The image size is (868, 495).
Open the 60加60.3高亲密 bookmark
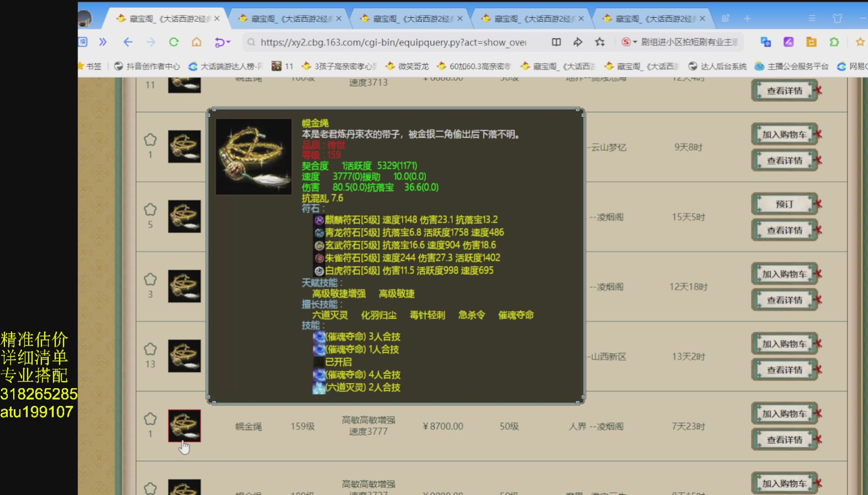point(474,66)
